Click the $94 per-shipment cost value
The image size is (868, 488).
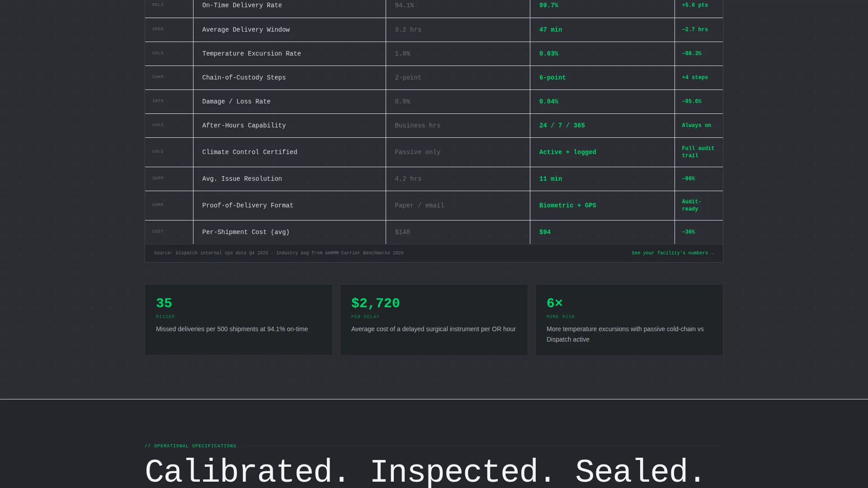point(545,232)
